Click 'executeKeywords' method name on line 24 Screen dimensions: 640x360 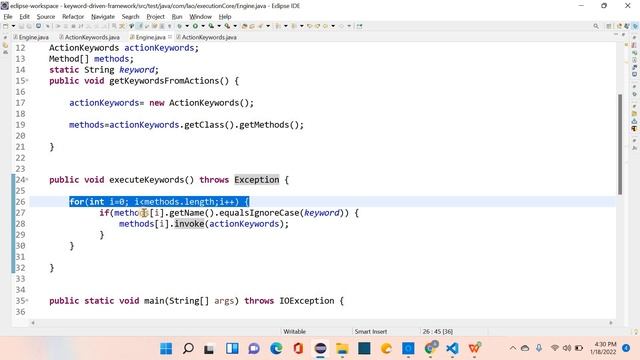pyautogui.click(x=147, y=180)
